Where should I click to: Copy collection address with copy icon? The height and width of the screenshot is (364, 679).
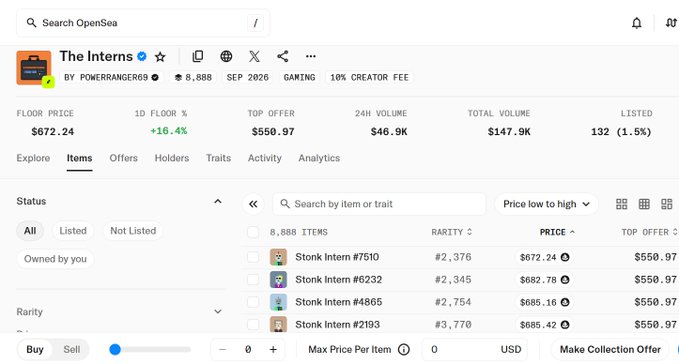point(198,56)
